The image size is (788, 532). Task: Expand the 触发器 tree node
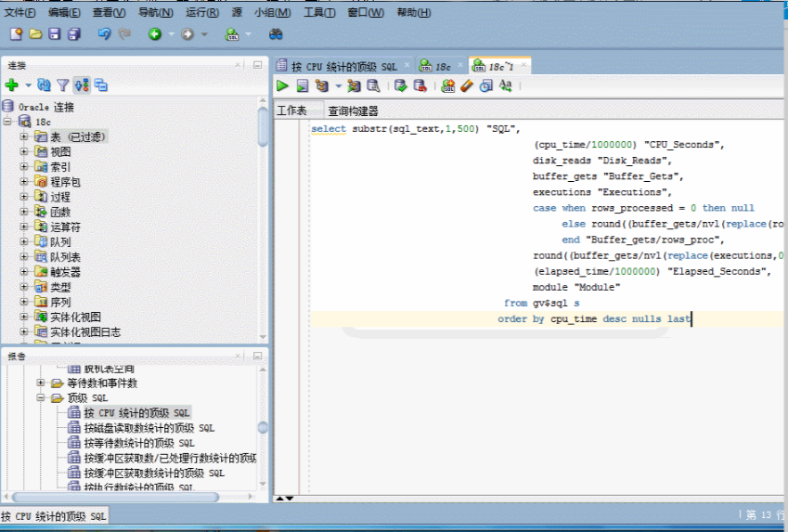click(23, 271)
